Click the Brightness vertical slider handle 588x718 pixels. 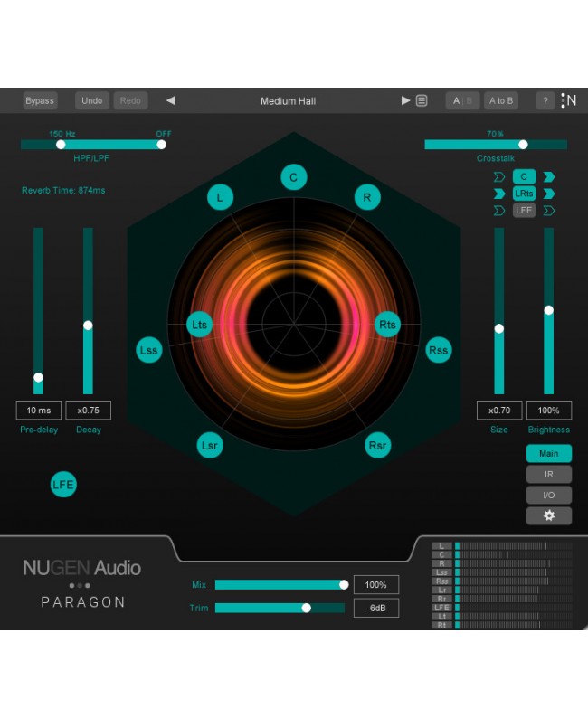click(548, 310)
